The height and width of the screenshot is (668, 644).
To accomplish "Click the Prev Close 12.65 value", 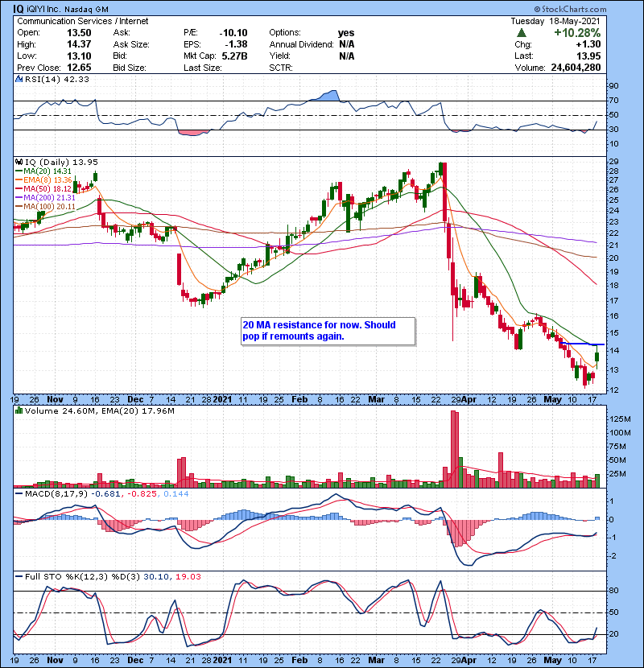I will click(x=79, y=68).
